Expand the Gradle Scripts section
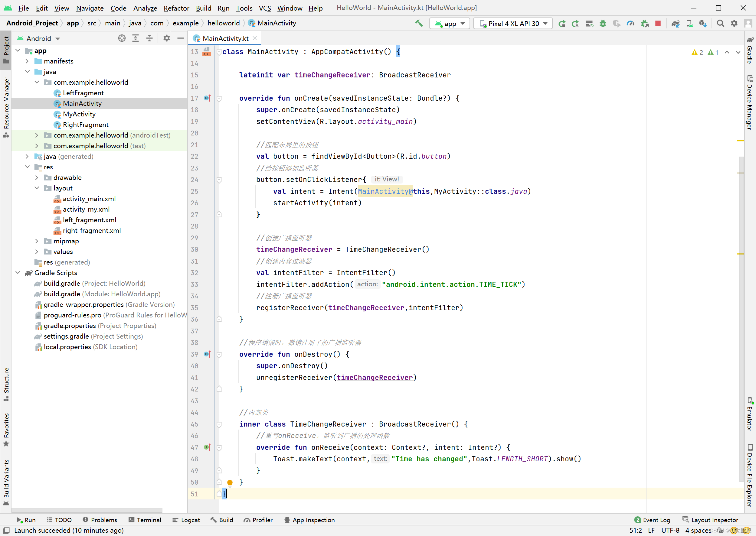The width and height of the screenshot is (756, 536). [x=18, y=273]
